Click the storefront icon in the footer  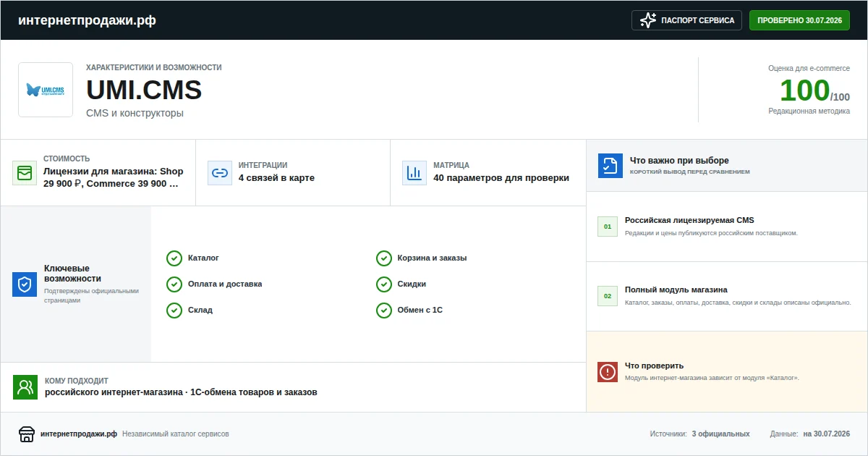(x=27, y=434)
